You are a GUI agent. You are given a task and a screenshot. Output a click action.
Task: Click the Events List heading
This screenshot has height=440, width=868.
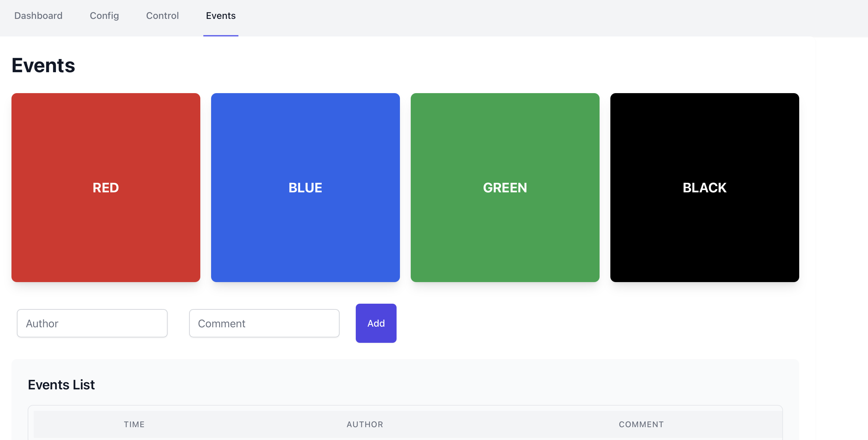(61, 385)
